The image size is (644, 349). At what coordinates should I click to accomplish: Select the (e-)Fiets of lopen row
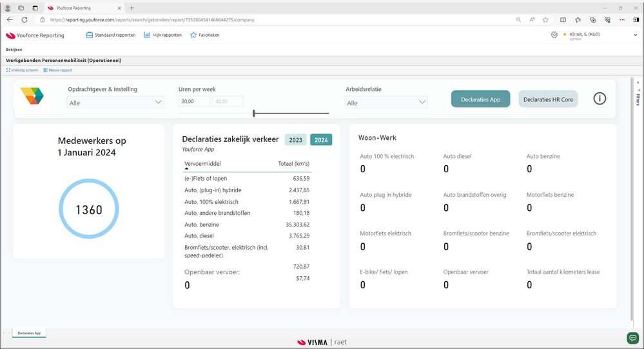point(247,179)
